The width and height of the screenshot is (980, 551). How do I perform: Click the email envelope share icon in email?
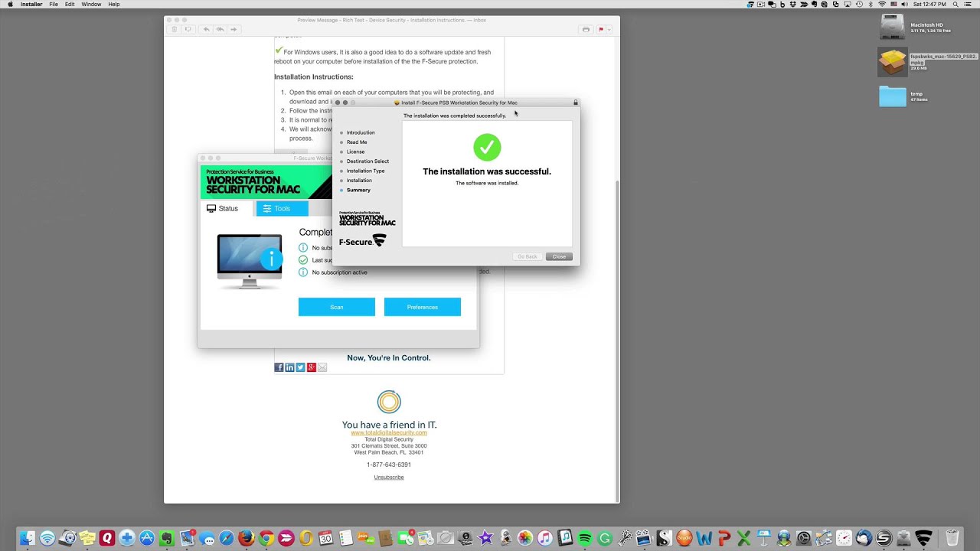pos(322,367)
